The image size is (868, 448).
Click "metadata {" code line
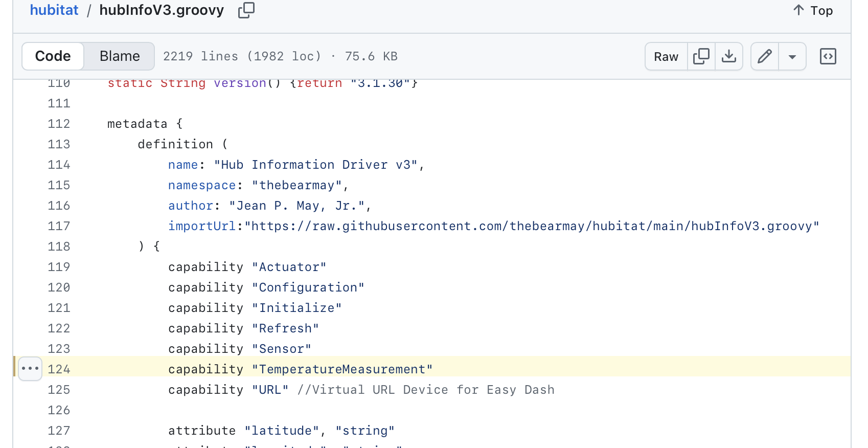[x=145, y=124]
